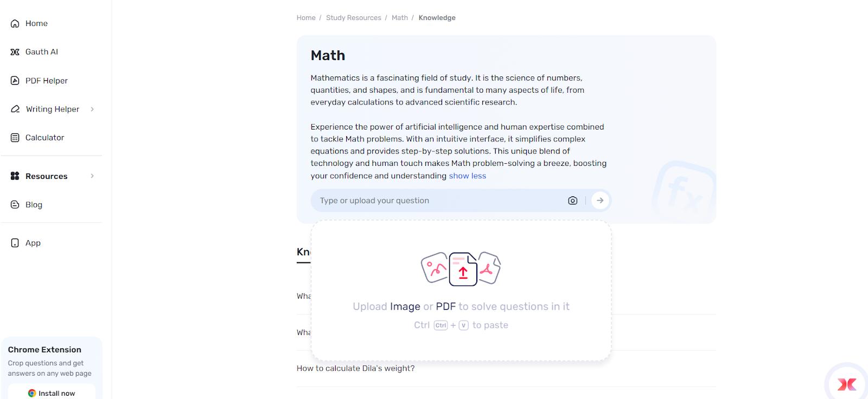This screenshot has width=868, height=399.
Task: Expand the Resources section
Action: point(92,176)
